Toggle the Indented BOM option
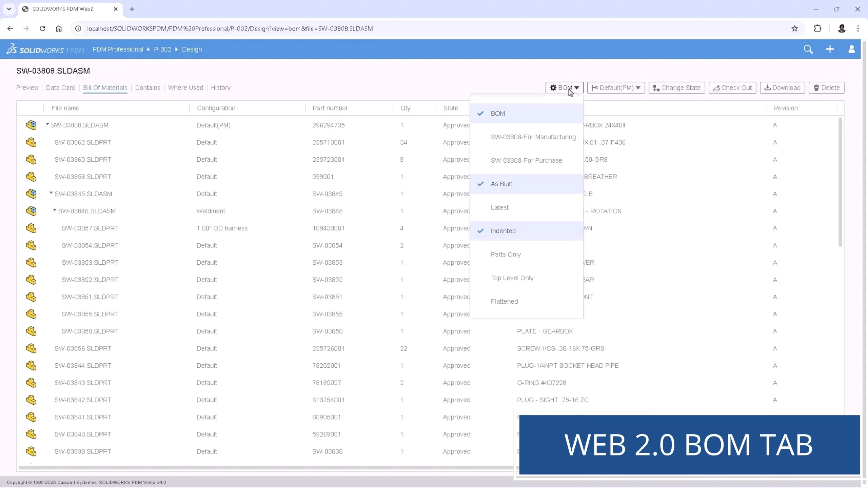 (x=503, y=230)
